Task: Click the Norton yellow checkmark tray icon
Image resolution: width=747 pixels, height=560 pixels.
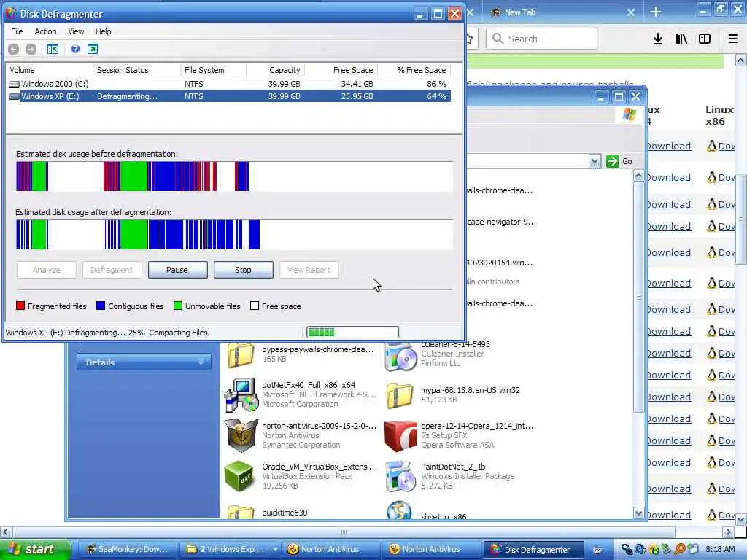Action: click(654, 549)
